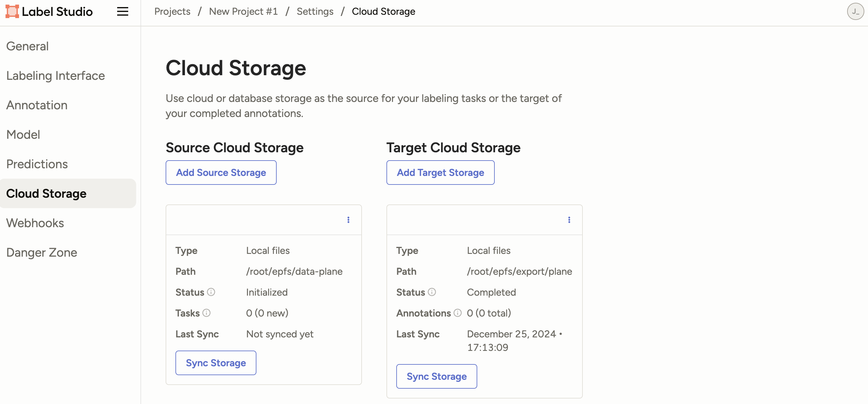Click the Initialized status value

coord(267,292)
